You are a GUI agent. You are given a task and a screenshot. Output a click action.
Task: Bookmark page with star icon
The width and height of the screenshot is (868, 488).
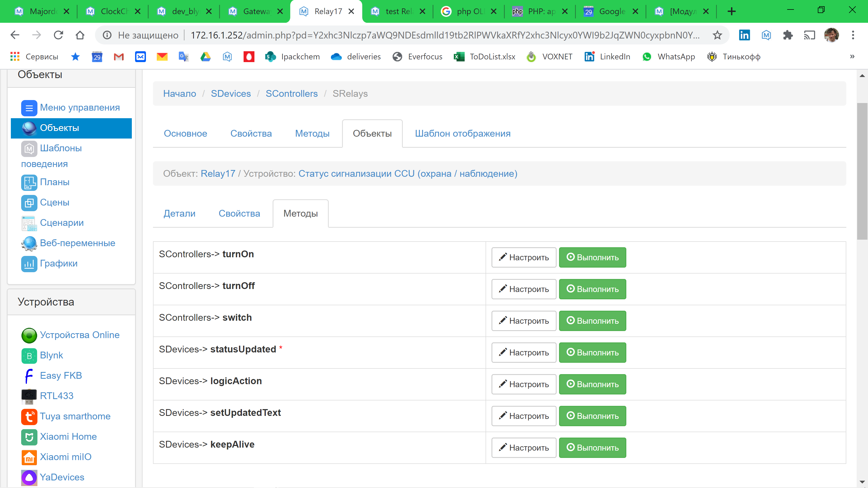[717, 35]
